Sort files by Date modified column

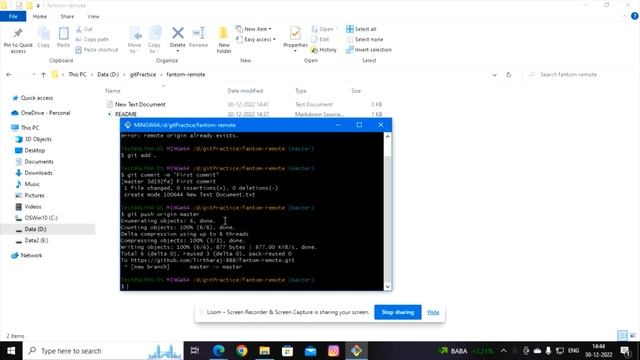tap(245, 91)
